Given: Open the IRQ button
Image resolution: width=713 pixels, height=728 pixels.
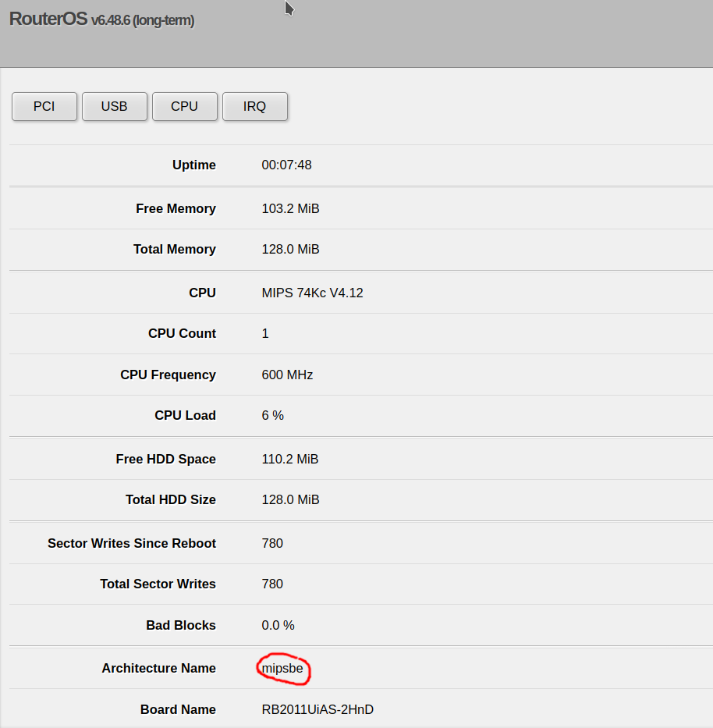Looking at the screenshot, I should 255,106.
